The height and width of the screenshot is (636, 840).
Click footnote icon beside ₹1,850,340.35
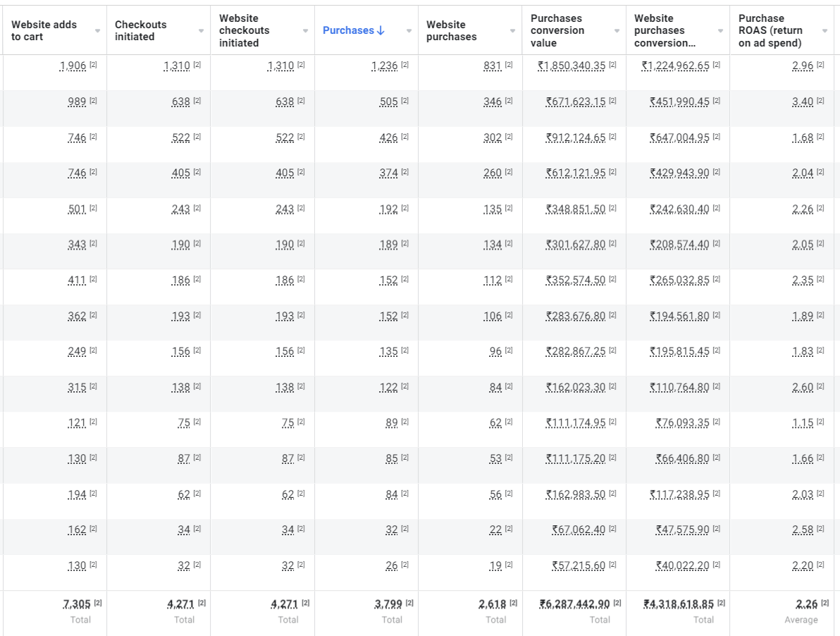tap(612, 65)
